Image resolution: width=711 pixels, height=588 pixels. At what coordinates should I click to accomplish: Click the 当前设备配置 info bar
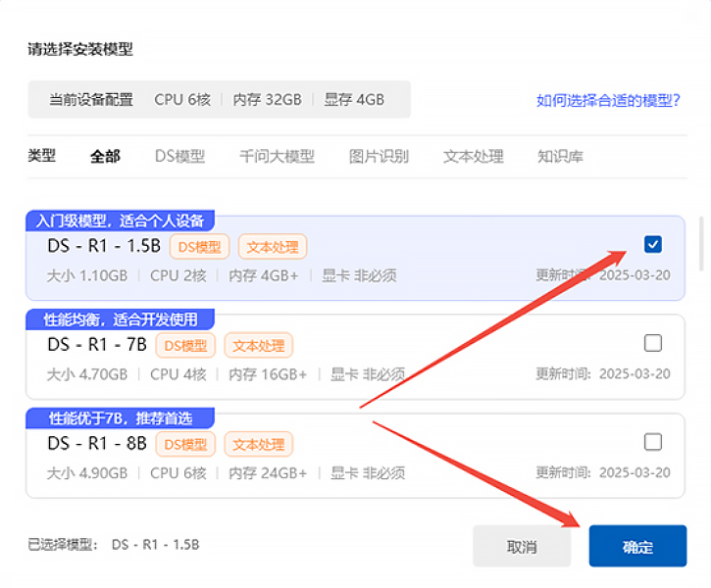coord(218,100)
